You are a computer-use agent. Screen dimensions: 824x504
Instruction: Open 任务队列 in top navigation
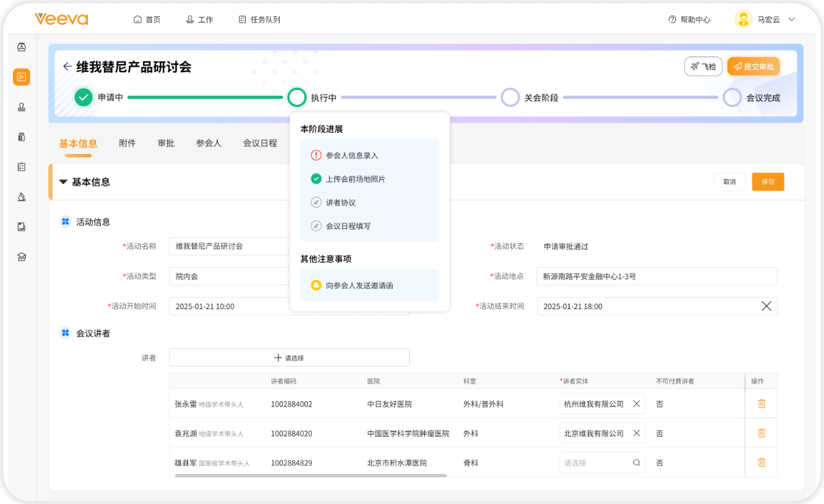(259, 20)
